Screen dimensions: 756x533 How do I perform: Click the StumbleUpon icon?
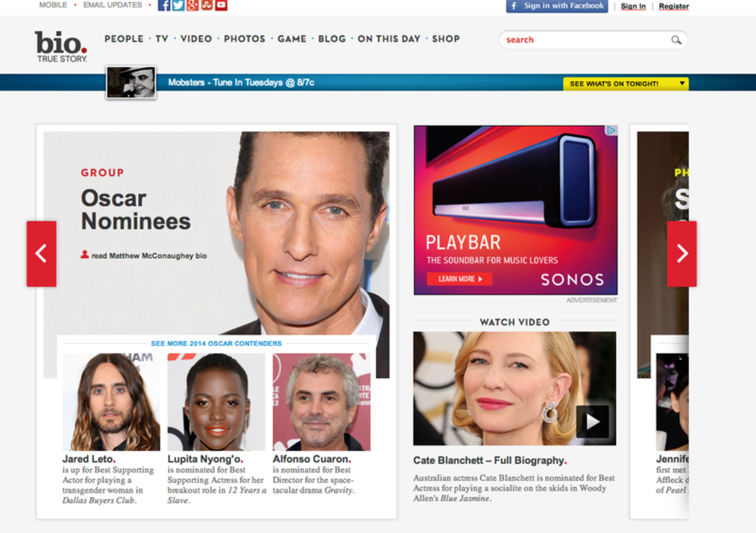(207, 5)
